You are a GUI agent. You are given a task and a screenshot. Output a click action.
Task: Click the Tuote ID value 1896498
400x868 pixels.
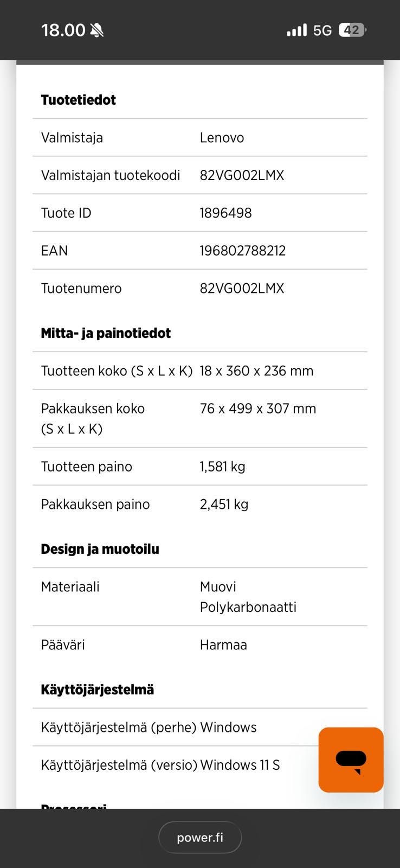(x=225, y=213)
